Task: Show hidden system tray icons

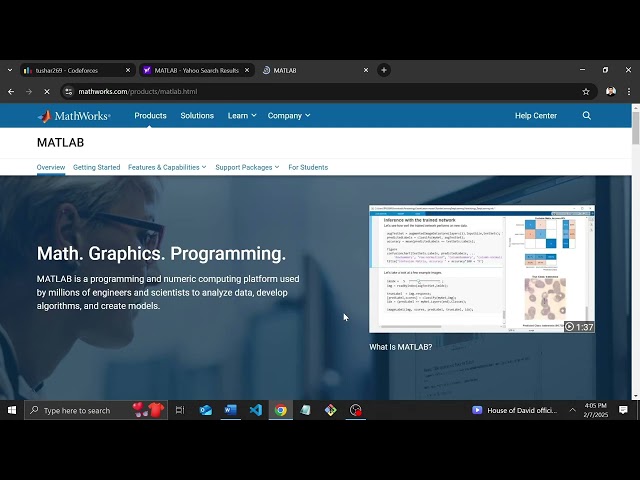Action: tap(572, 410)
